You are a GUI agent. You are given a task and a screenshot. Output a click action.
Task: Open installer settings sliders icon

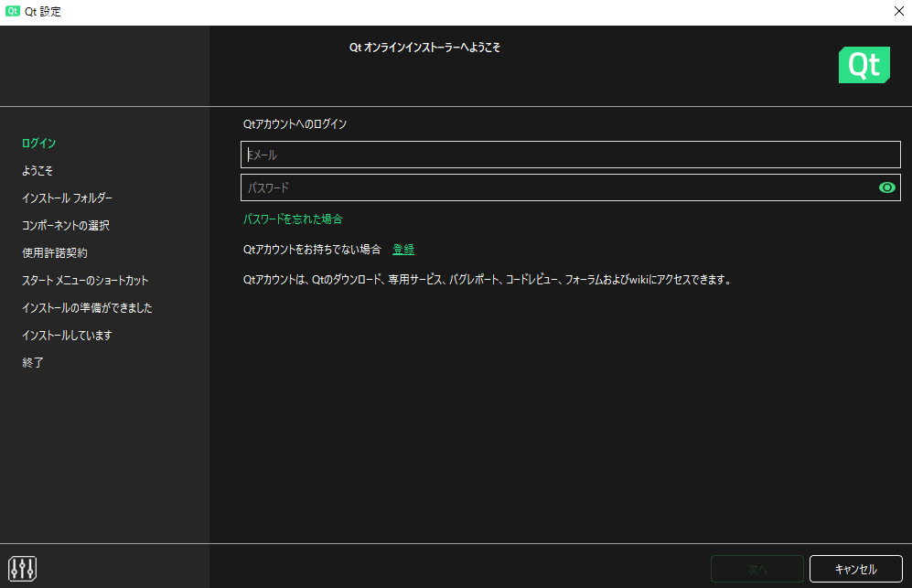coord(22,569)
